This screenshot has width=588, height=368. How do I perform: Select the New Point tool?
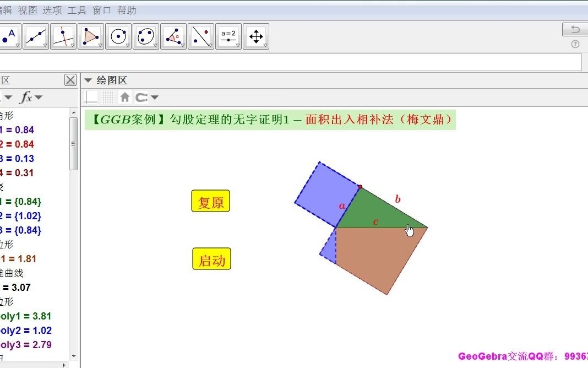click(x=8, y=36)
